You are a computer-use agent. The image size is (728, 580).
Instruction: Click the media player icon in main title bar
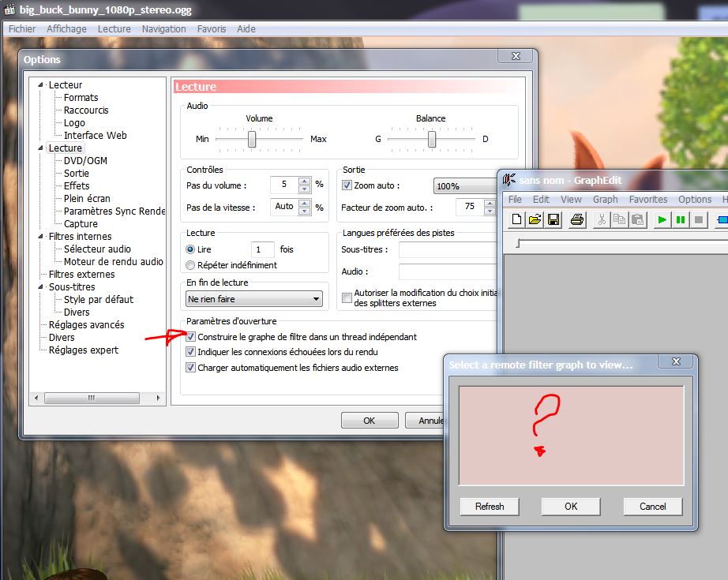9,9
